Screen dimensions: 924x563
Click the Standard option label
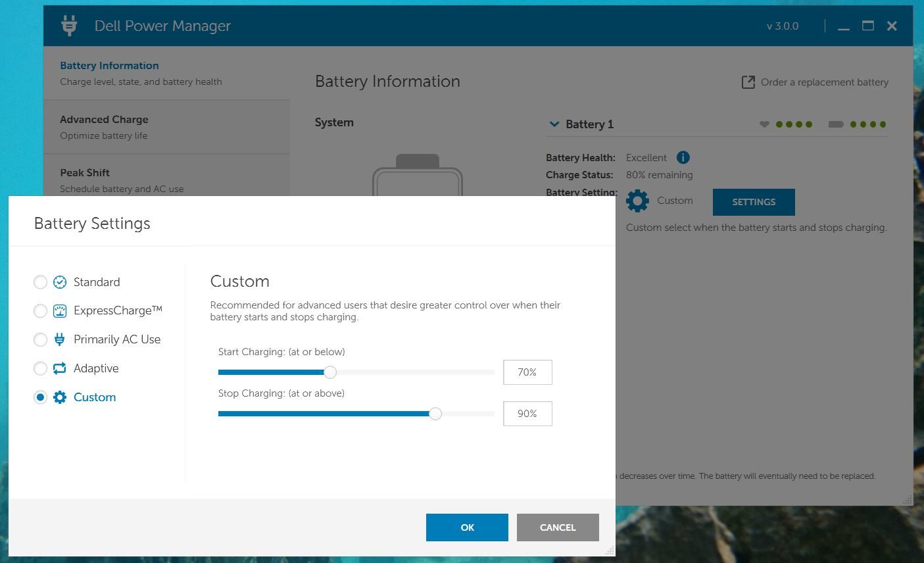point(97,282)
